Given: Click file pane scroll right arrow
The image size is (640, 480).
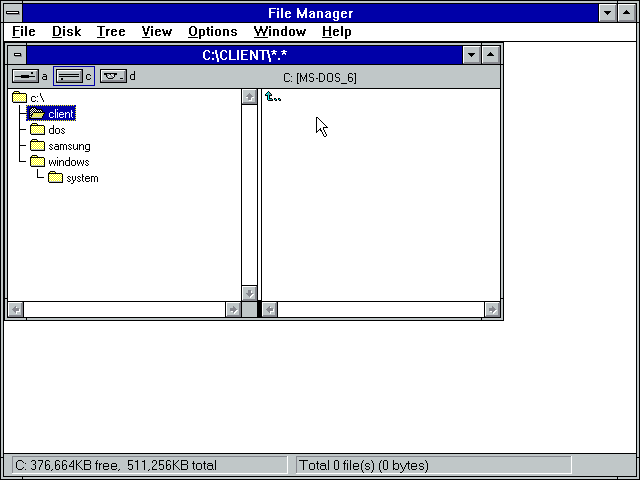Looking at the screenshot, I should pos(492,309).
